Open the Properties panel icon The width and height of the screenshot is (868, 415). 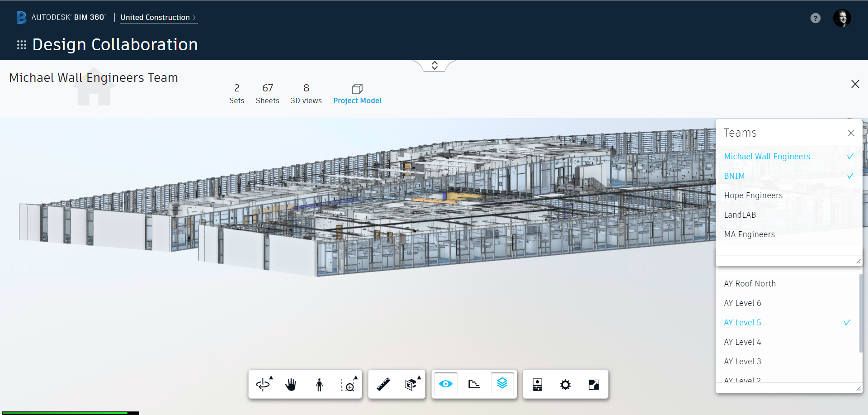point(537,385)
